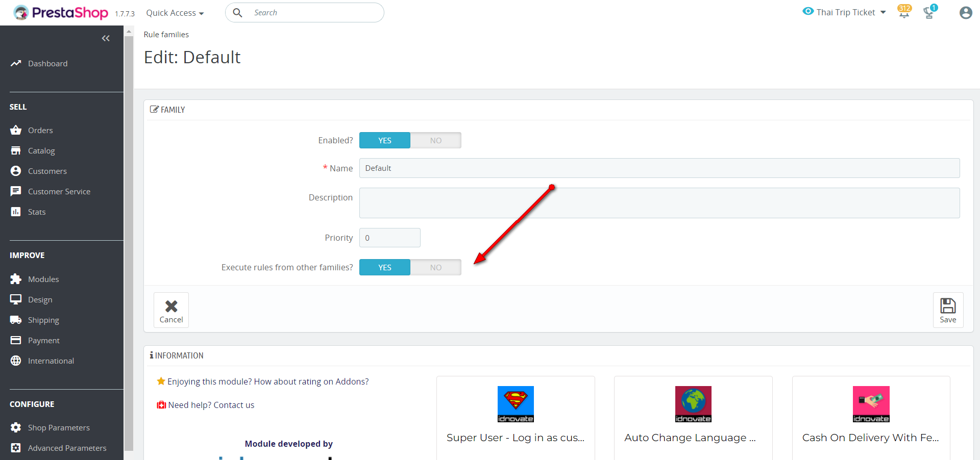Click the Cancel button
The height and width of the screenshot is (460, 980).
(x=171, y=310)
